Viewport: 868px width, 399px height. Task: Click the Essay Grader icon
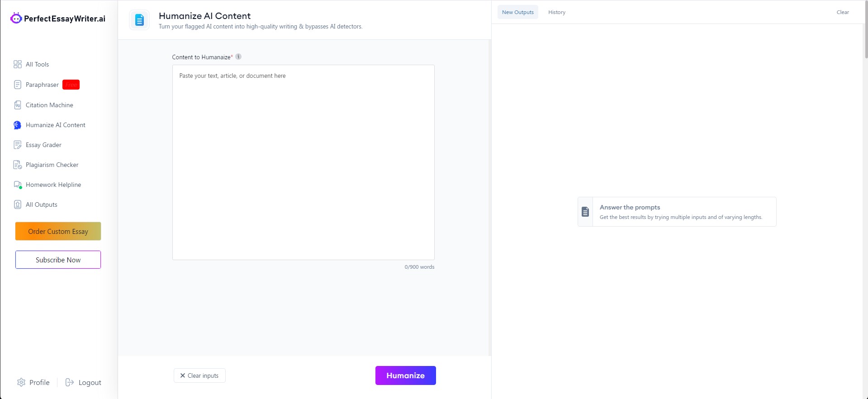18,145
